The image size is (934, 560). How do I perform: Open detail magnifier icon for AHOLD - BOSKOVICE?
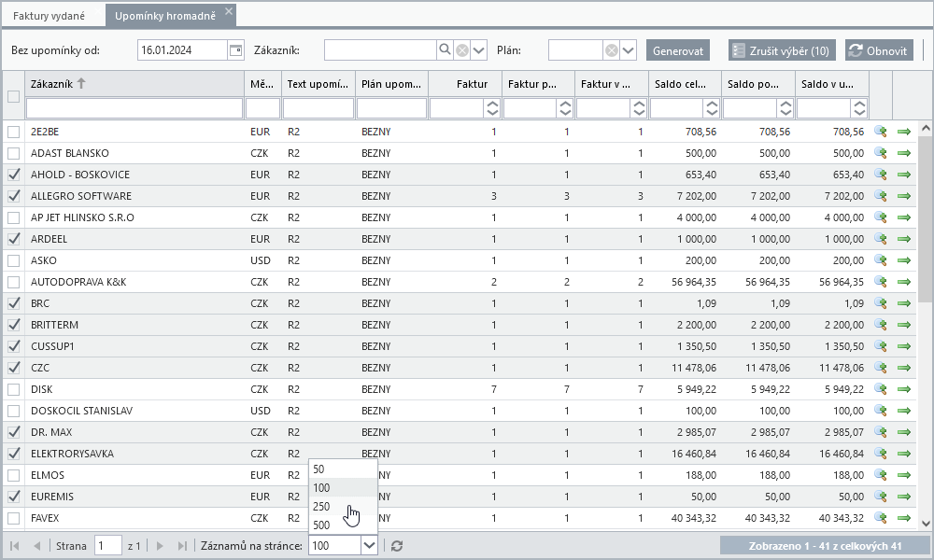(881, 175)
